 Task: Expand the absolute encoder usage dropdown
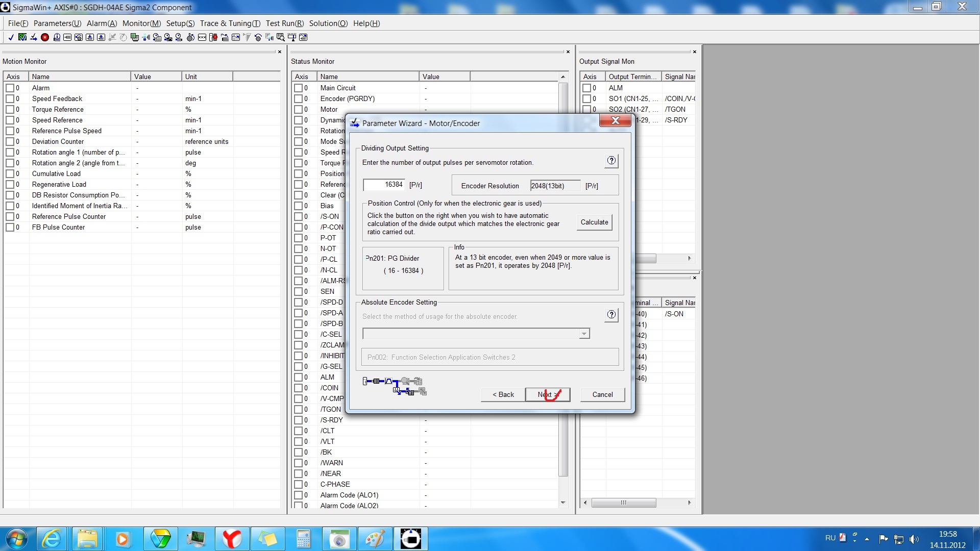pyautogui.click(x=584, y=334)
